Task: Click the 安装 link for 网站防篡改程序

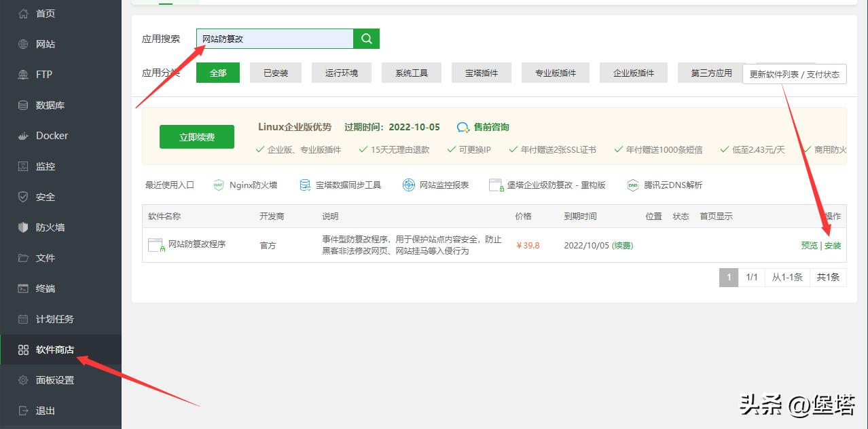Action: 833,246
